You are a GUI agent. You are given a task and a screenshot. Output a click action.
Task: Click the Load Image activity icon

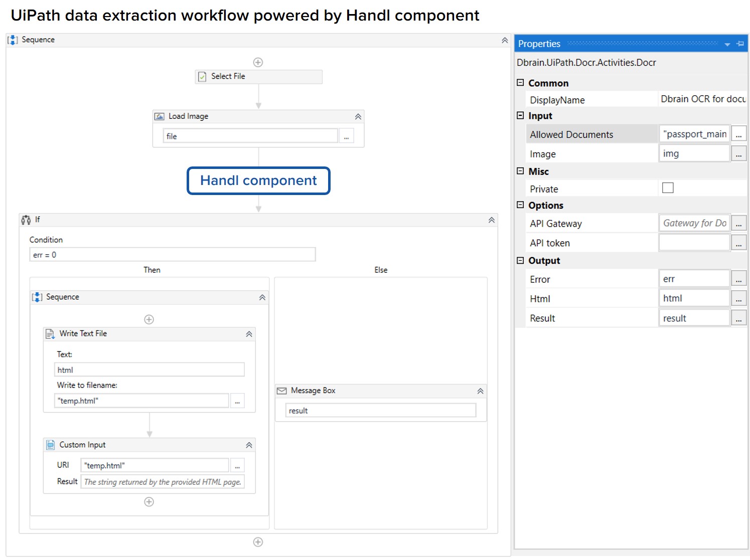tap(160, 116)
